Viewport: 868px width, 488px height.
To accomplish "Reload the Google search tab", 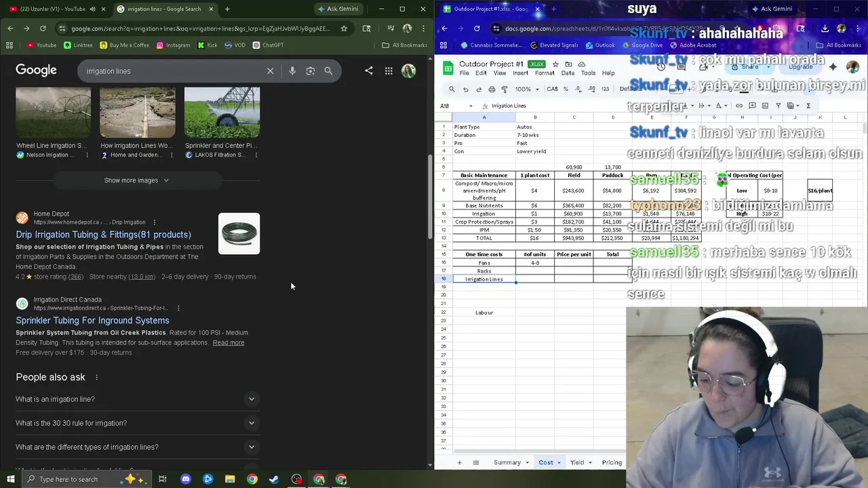I will [x=43, y=28].
